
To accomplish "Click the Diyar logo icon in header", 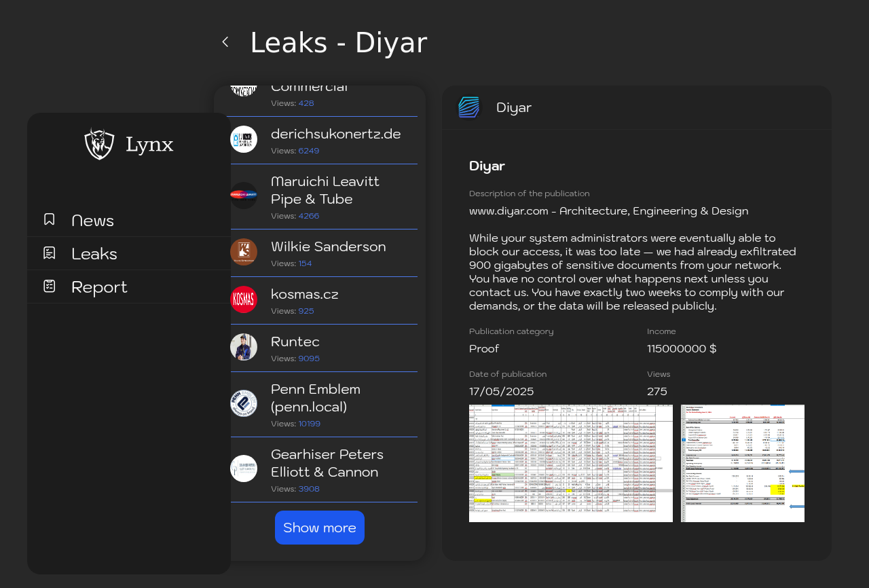I will pyautogui.click(x=469, y=107).
